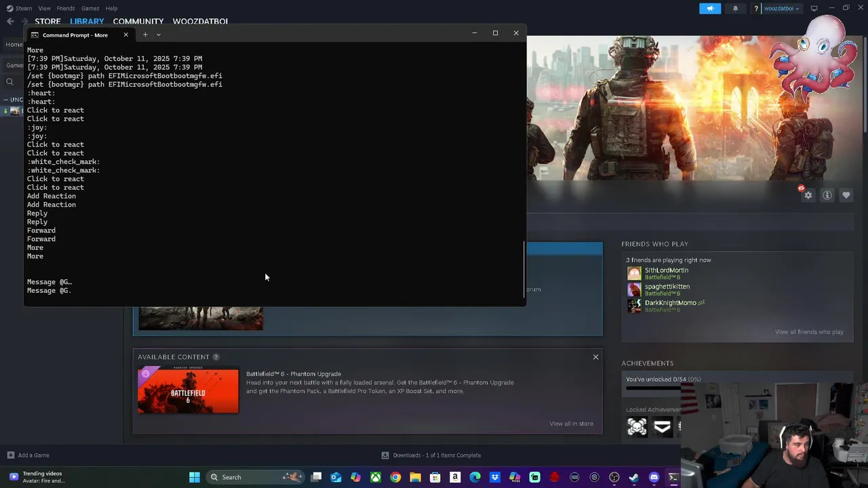Open new Command Prompt tab plus
Viewport: 868px width, 488px height.
pos(145,35)
